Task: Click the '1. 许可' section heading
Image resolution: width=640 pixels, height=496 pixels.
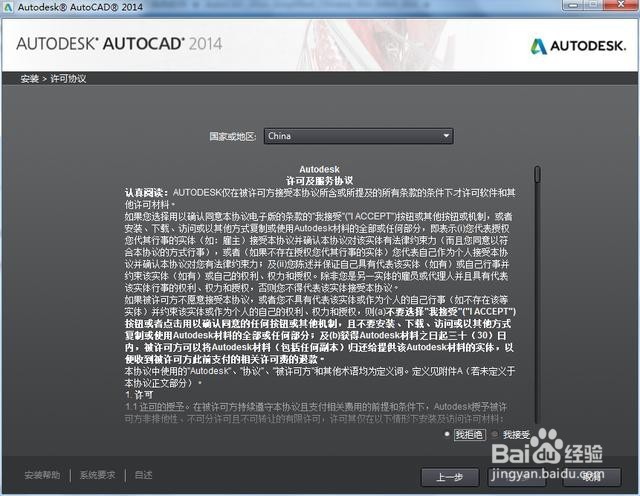Action: click(139, 395)
